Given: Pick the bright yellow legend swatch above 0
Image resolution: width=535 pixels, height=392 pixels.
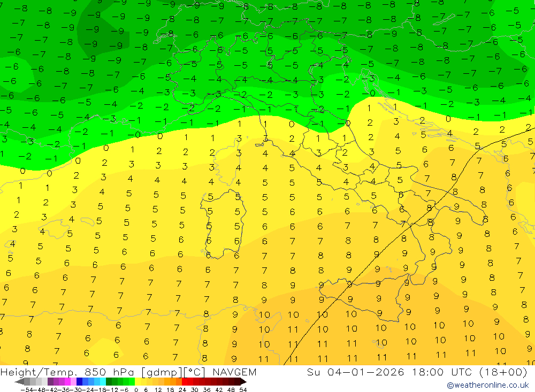Looking at the screenshot, I should click(137, 381).
